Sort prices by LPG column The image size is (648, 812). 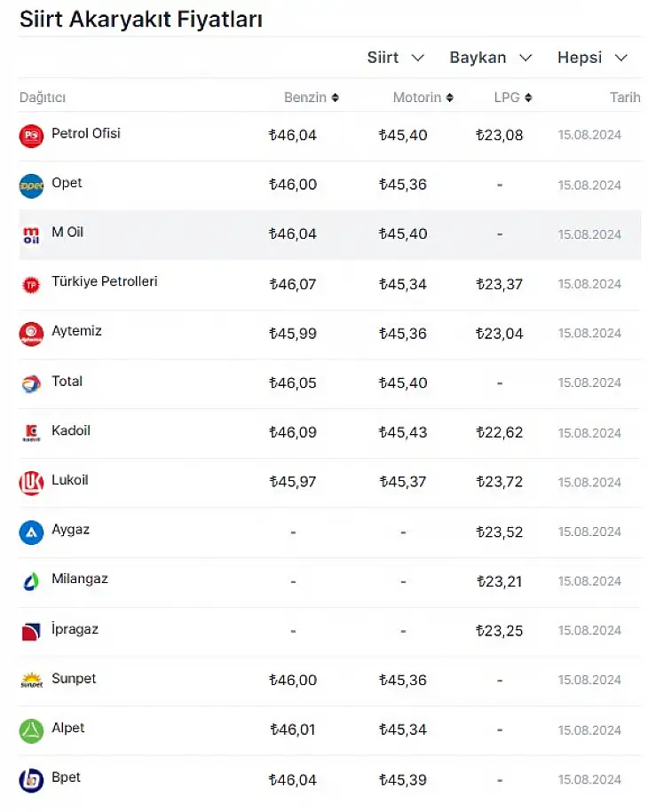click(513, 98)
